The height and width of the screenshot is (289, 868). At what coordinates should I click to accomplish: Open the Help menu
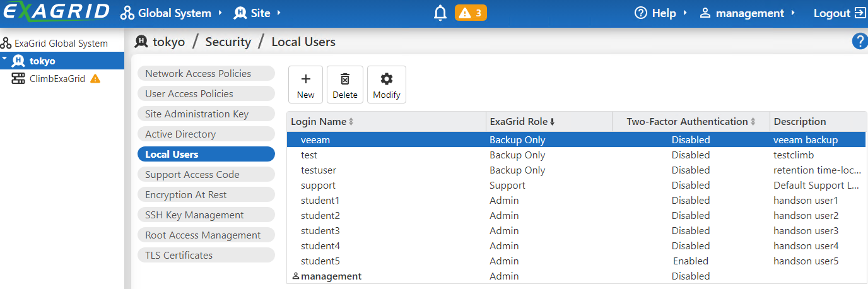tap(661, 13)
